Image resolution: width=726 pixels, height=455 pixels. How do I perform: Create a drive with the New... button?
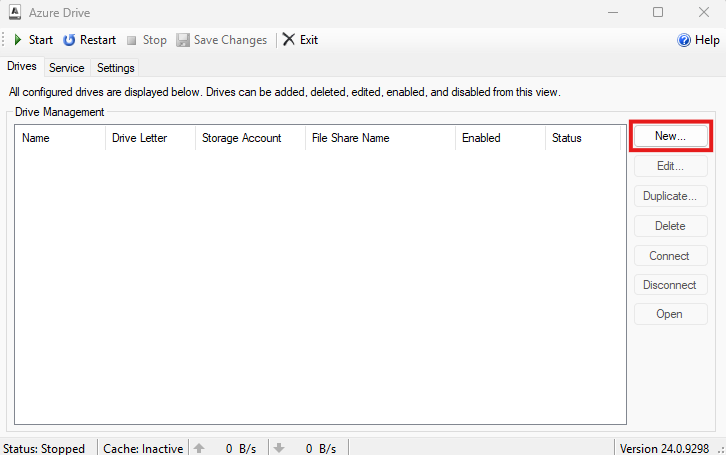coord(670,136)
